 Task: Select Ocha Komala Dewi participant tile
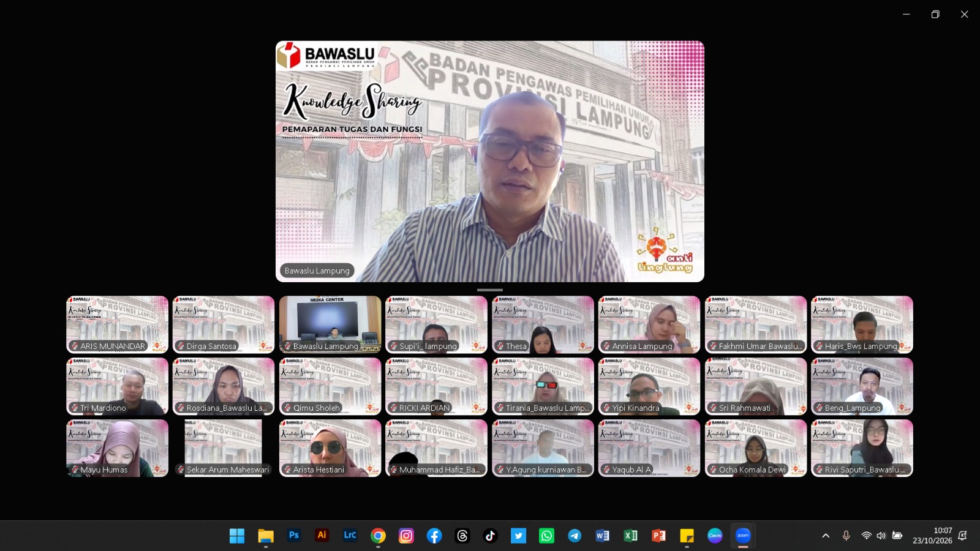coord(756,448)
